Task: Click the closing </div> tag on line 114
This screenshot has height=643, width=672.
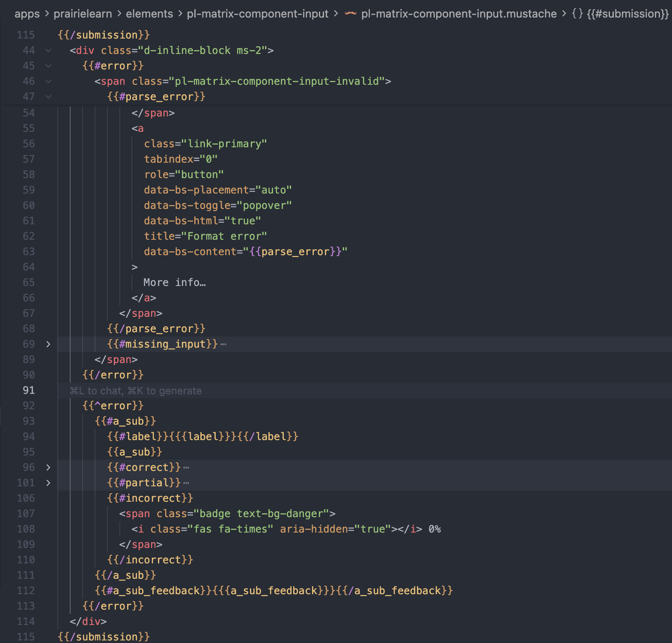Action: [88, 622]
